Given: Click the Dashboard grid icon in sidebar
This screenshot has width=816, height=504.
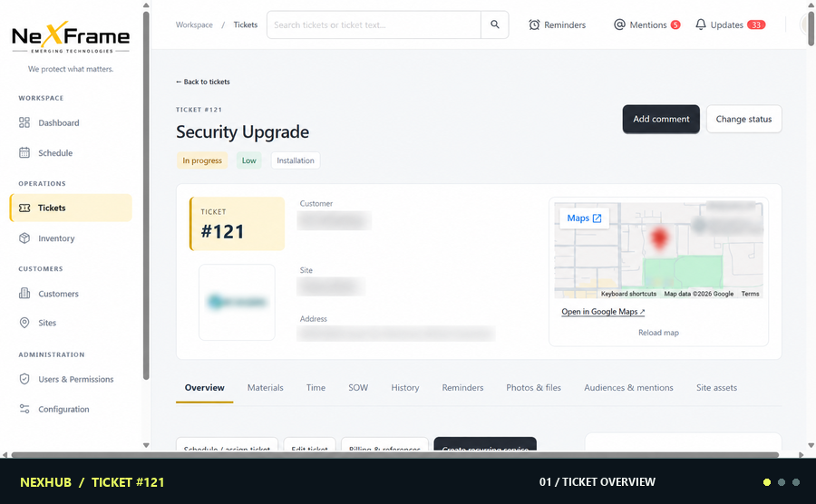Looking at the screenshot, I should click(24, 122).
